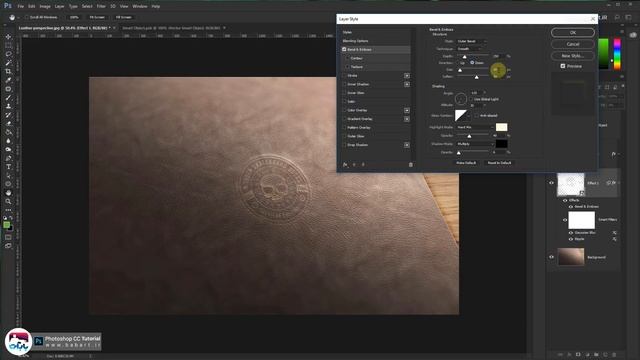Select the Zoom tool
640x360 pixels.
8,201
